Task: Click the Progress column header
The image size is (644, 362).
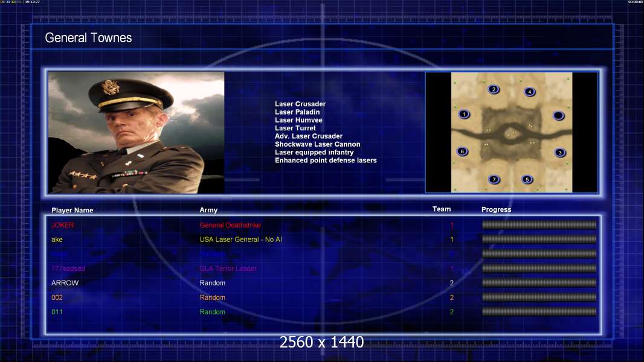Action: pos(496,209)
